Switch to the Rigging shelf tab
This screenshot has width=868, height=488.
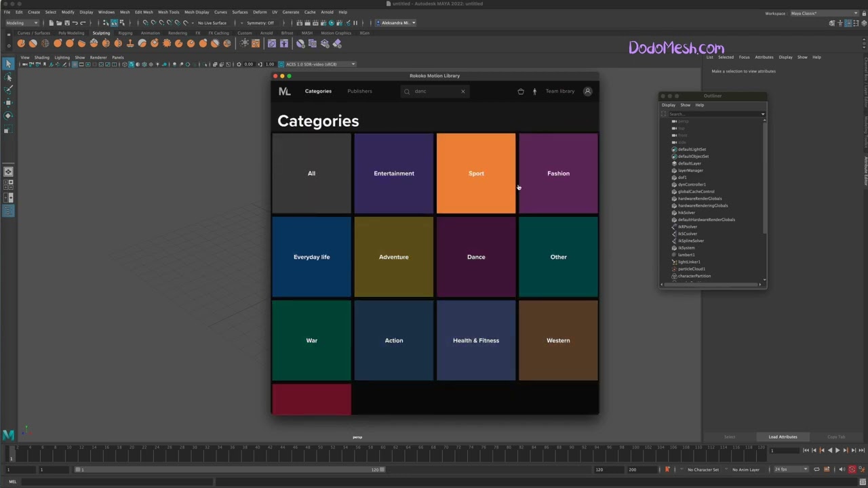point(125,33)
